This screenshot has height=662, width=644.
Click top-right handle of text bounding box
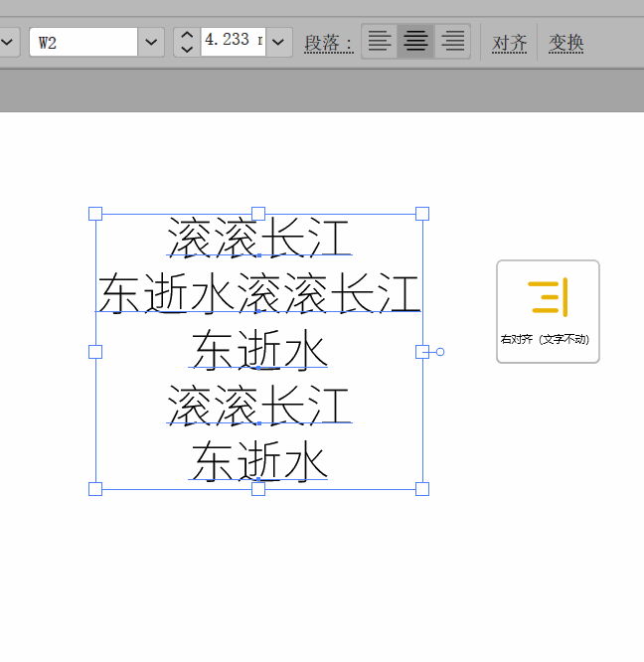422,214
